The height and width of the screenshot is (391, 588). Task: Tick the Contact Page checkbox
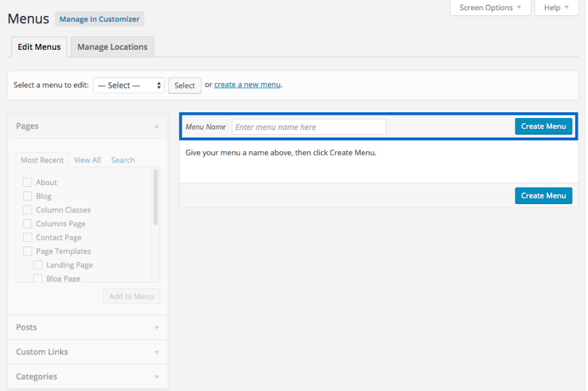pos(27,238)
